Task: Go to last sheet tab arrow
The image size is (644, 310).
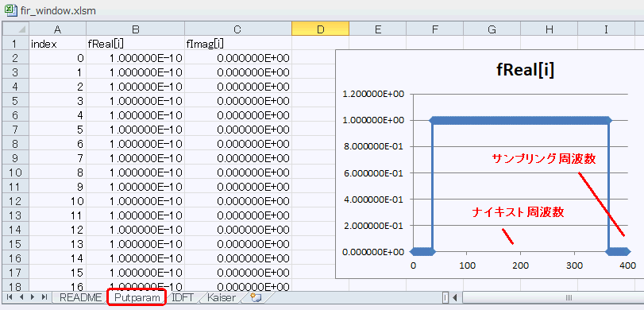Action: coord(44,296)
